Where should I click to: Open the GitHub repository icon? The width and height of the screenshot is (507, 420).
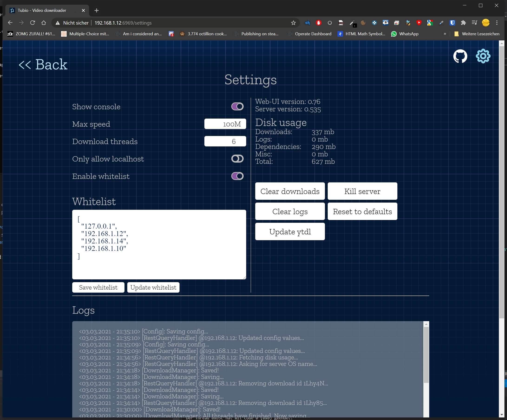coord(460,56)
